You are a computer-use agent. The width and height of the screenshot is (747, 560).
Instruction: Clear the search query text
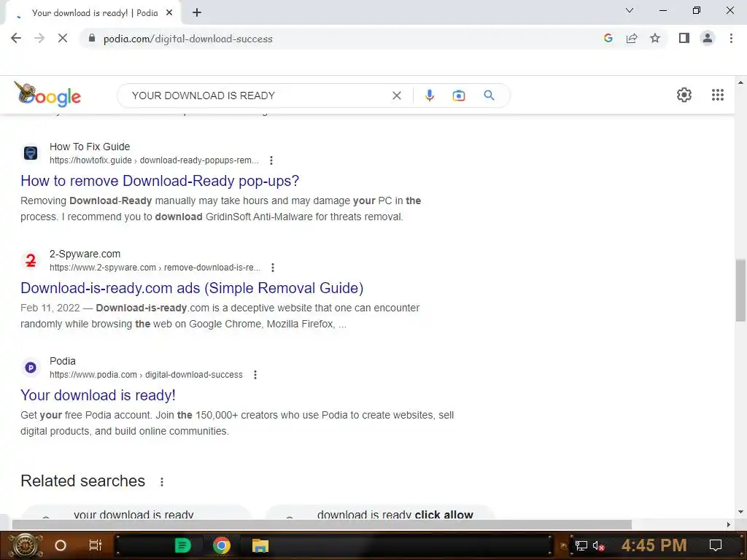click(x=396, y=96)
